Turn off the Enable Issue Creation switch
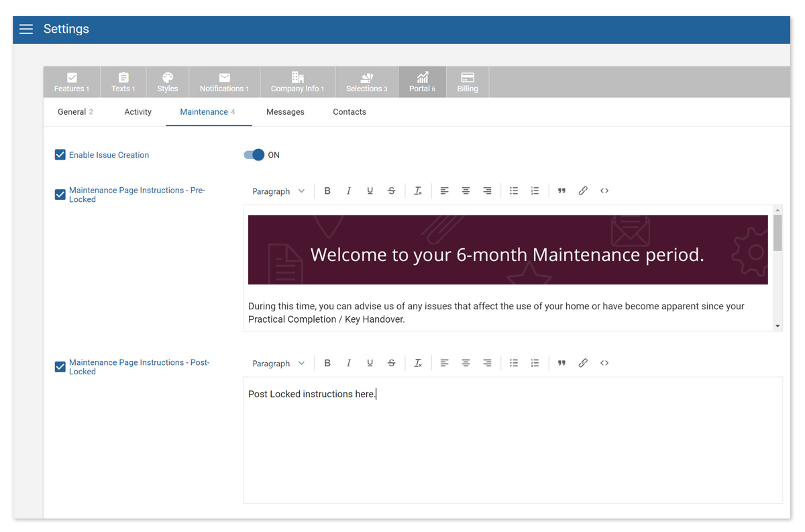 click(x=254, y=155)
